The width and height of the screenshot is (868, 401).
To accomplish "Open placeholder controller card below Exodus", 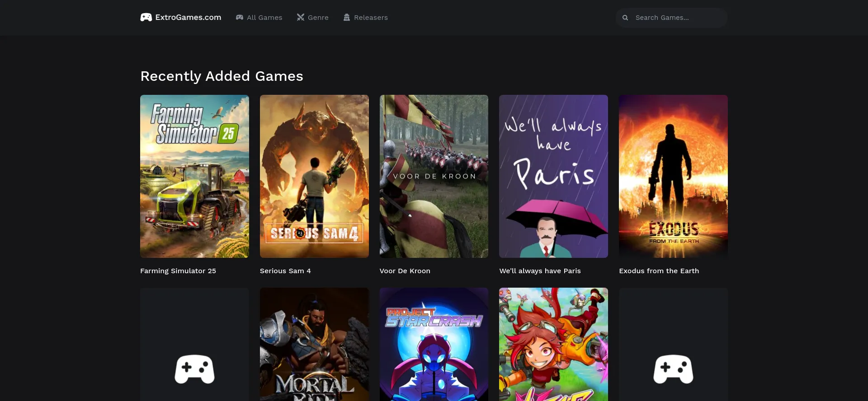I will pyautogui.click(x=673, y=345).
